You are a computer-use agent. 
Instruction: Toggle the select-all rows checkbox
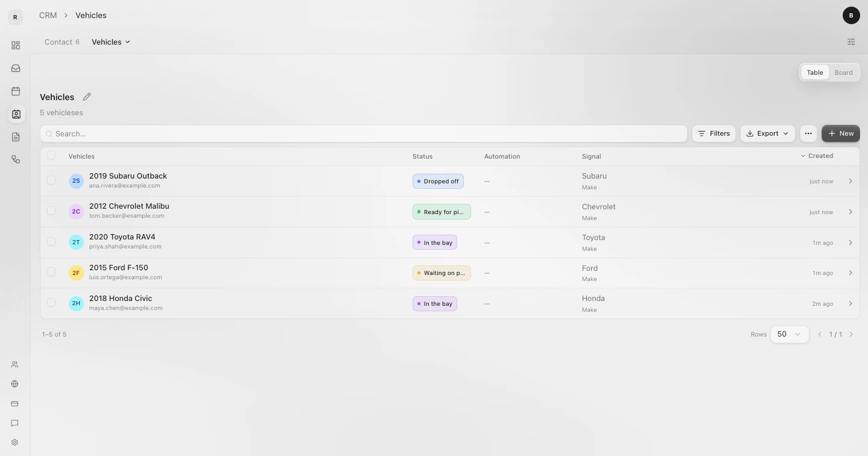tap(51, 156)
